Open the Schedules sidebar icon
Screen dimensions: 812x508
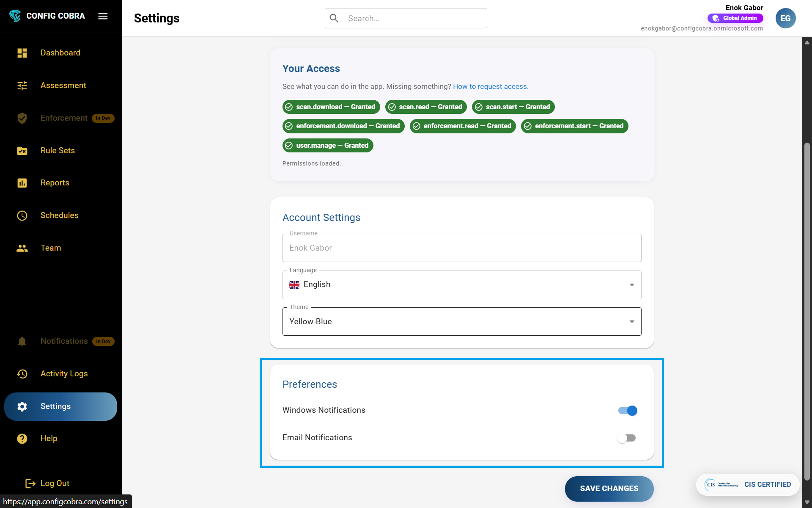point(22,215)
